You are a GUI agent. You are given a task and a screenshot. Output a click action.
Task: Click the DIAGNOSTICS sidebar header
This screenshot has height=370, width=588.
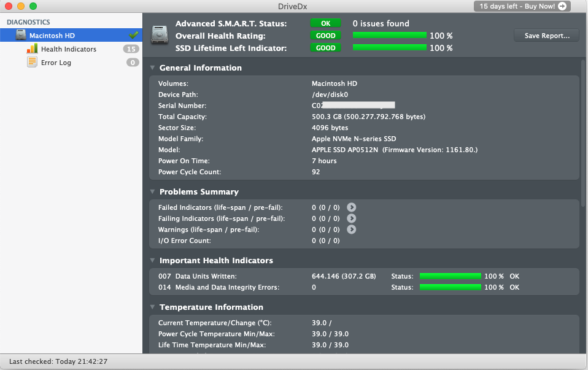(x=28, y=22)
